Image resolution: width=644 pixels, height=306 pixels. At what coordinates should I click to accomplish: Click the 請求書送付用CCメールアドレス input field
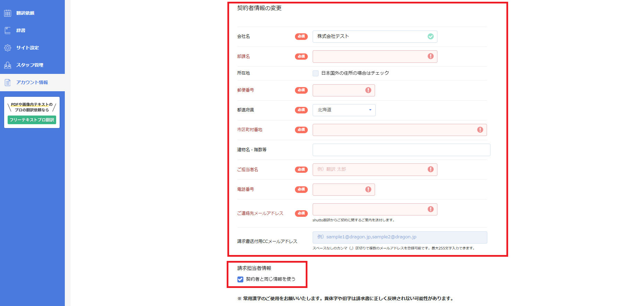[400, 237]
